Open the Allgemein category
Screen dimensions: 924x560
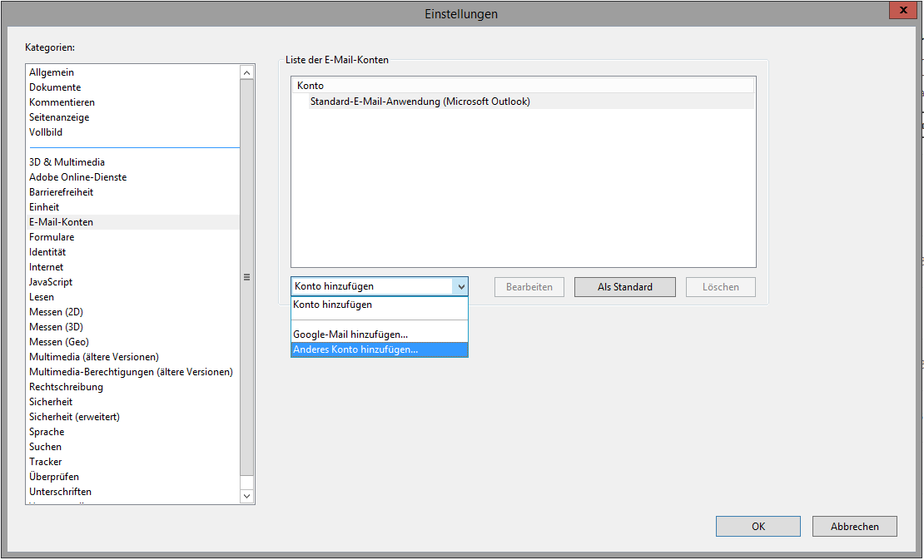(x=52, y=72)
